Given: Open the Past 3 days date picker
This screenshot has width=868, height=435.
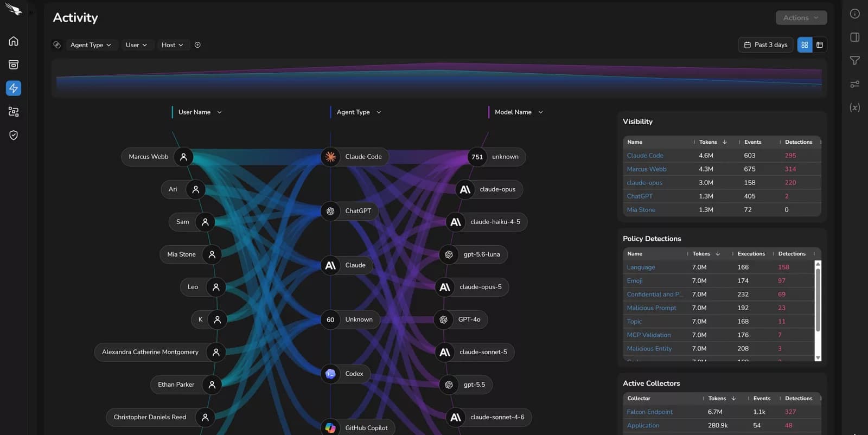Looking at the screenshot, I should (765, 45).
